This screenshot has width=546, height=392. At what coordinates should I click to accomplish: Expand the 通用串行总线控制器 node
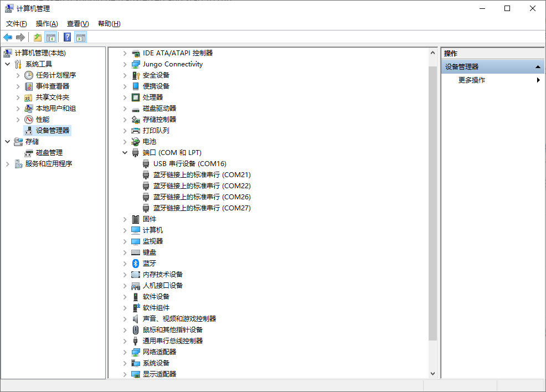click(x=125, y=341)
